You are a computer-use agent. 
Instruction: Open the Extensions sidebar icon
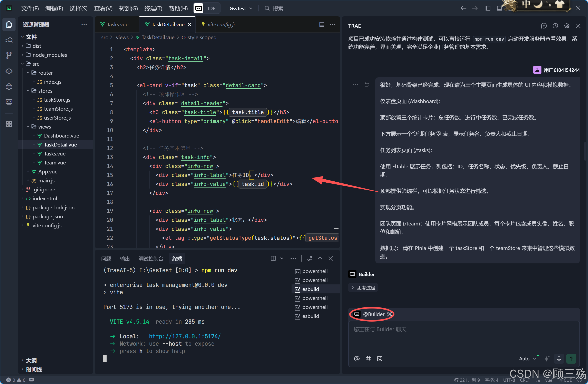coord(9,124)
